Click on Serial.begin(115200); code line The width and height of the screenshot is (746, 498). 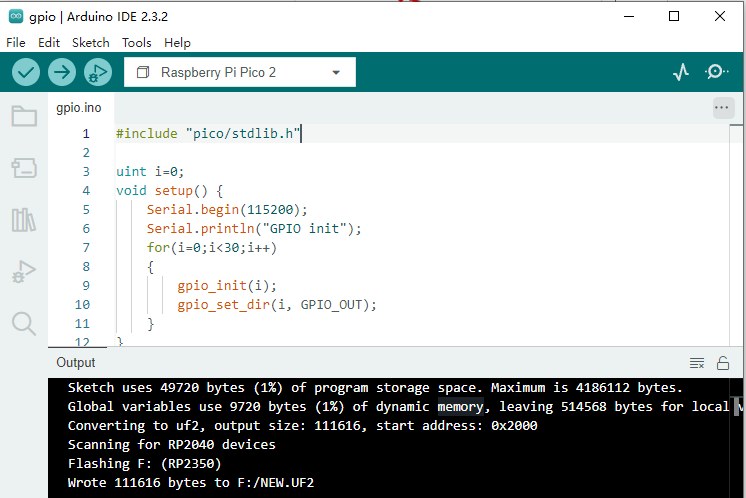click(x=227, y=210)
